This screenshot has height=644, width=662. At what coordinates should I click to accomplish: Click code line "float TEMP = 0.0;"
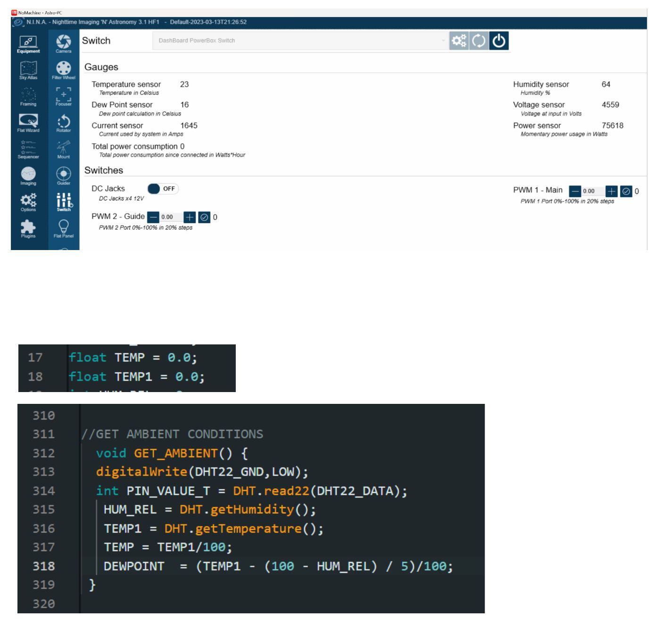[x=133, y=358]
